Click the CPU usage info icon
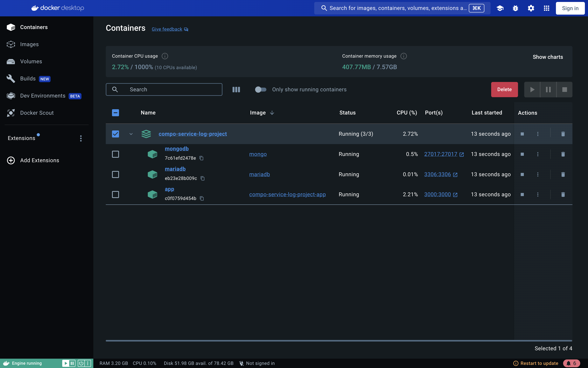This screenshot has width=588, height=368. [x=165, y=56]
